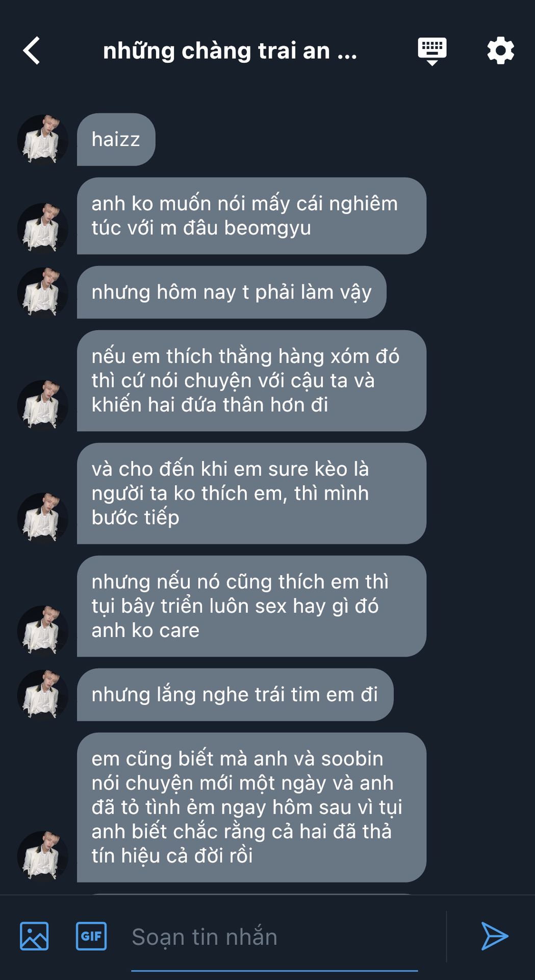Select message 'nhưng lắng nghe trái tim em đi'
Image resolution: width=535 pixels, height=980 pixels.
pos(235,695)
